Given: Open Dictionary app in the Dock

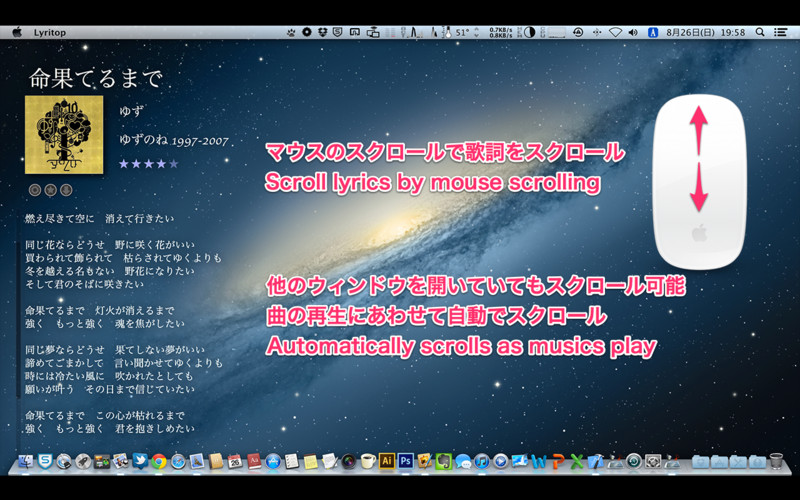Looking at the screenshot, I should [254, 461].
